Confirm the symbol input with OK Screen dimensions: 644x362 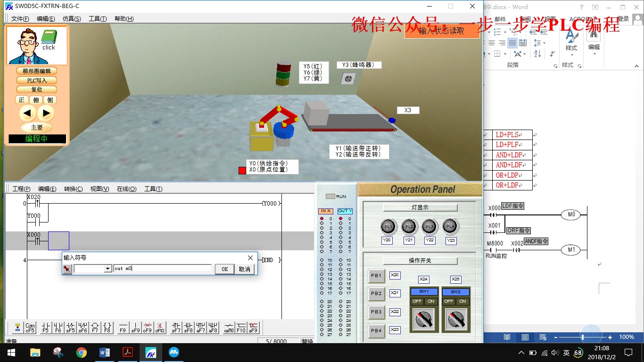pos(225,269)
